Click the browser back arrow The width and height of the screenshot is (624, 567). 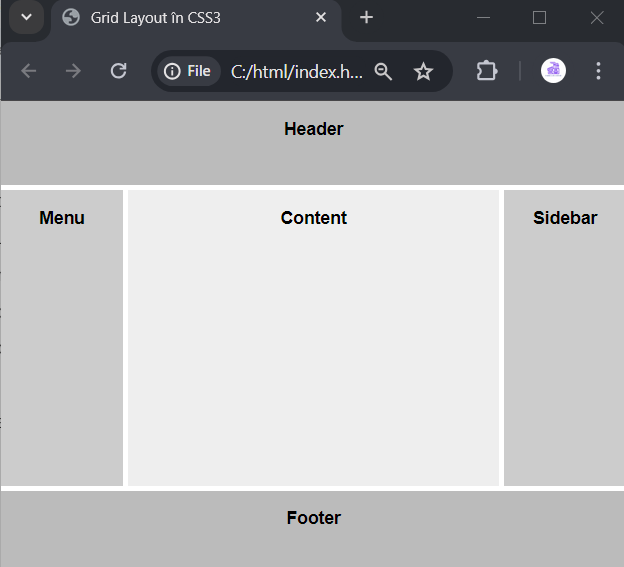[x=28, y=71]
